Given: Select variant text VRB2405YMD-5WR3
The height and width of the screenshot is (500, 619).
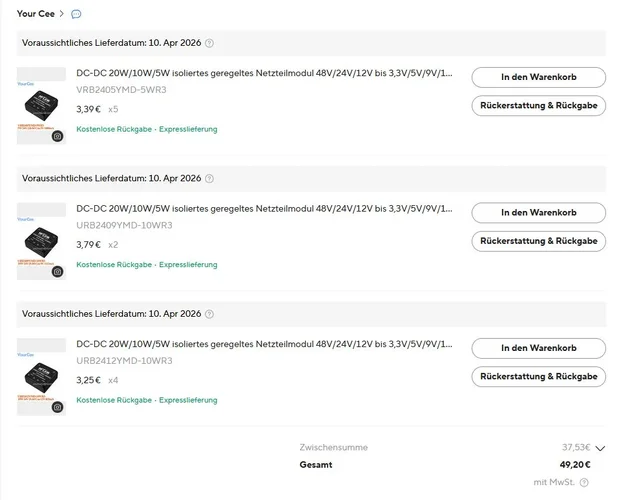Looking at the screenshot, I should (x=121, y=90).
